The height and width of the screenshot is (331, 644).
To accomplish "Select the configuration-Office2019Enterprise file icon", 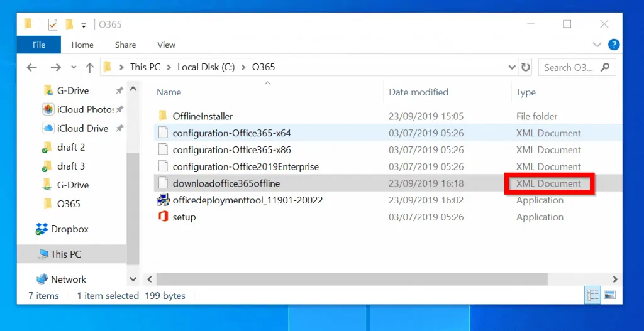I will [163, 166].
